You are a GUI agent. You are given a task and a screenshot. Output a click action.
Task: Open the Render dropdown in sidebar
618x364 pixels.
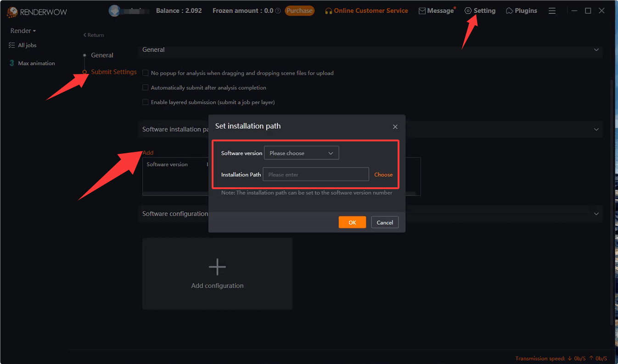(21, 30)
